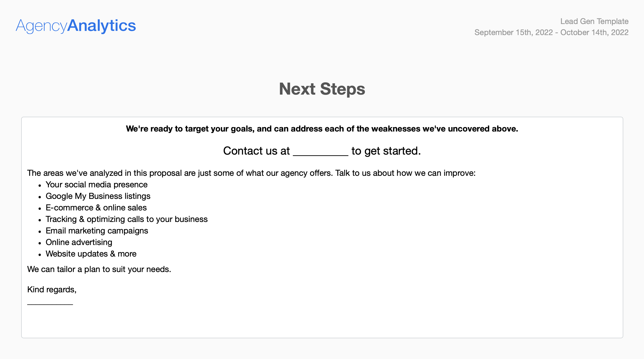644x359 pixels.
Task: Select 'Google My Business listings' bullet
Action: pyautogui.click(x=98, y=196)
